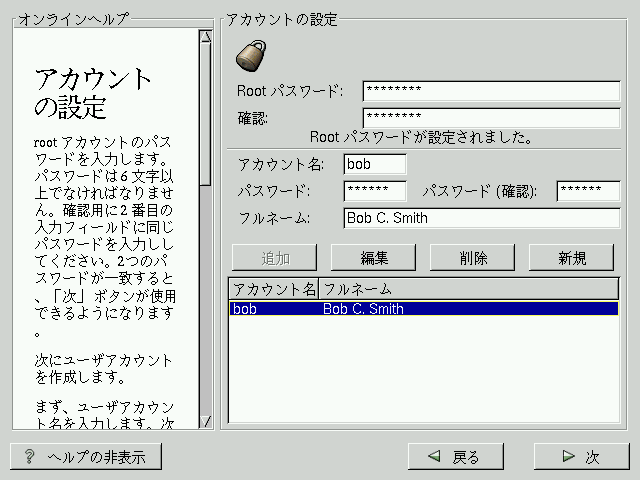Click the フルネーム field with Bob C. Smith
This screenshot has height=480, width=640.
tap(481, 218)
